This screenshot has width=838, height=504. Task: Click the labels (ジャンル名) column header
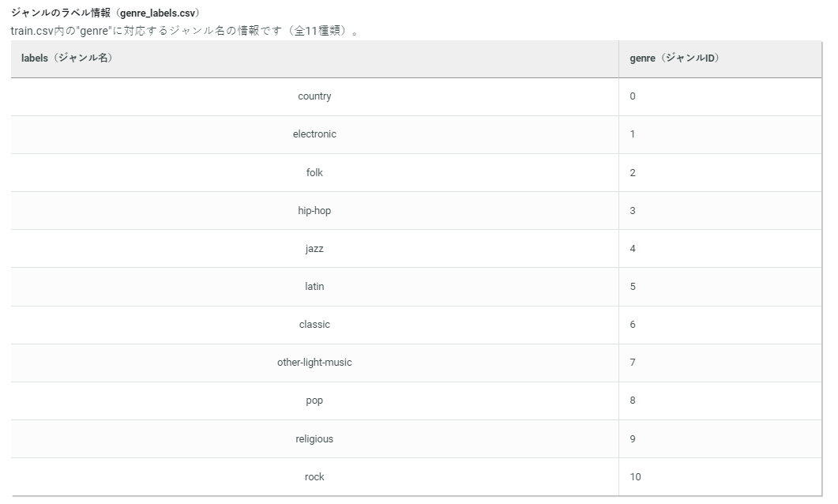click(67, 58)
